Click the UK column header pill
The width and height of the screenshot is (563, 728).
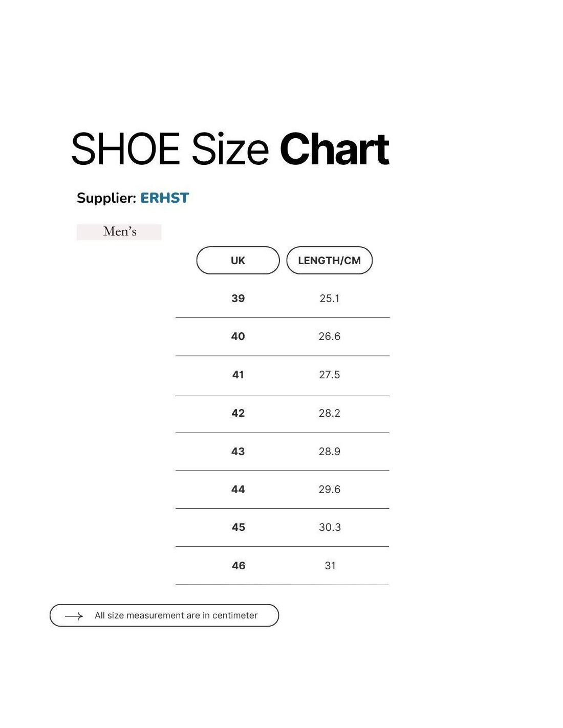pyautogui.click(x=238, y=261)
